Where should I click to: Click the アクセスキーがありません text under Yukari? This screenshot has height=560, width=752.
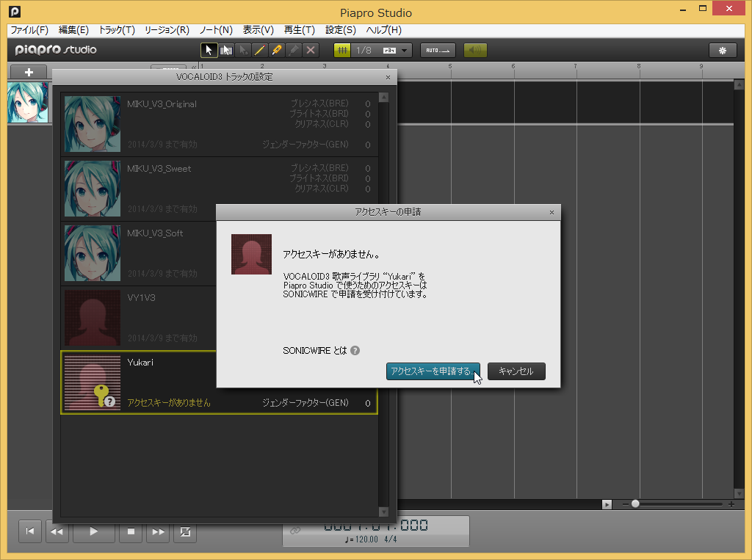(x=169, y=403)
